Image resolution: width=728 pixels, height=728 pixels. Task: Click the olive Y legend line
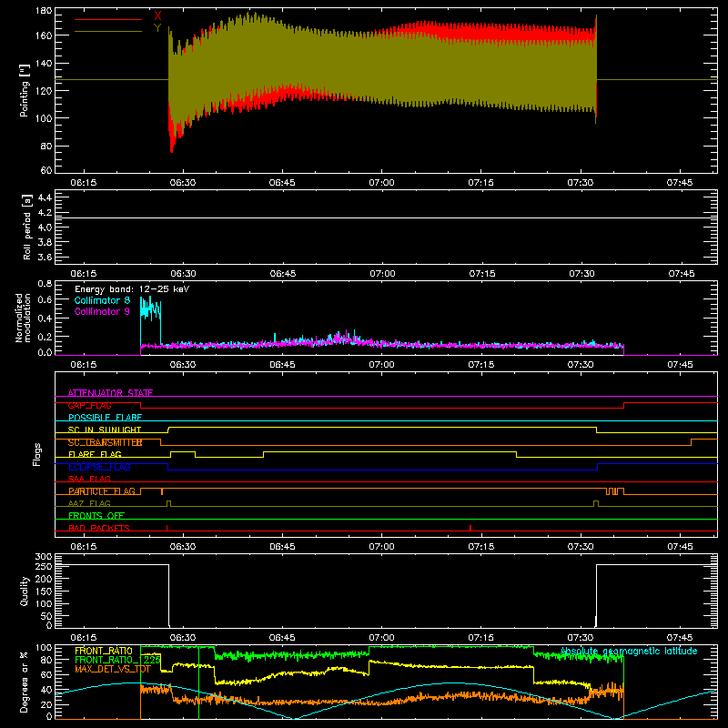tap(108, 32)
